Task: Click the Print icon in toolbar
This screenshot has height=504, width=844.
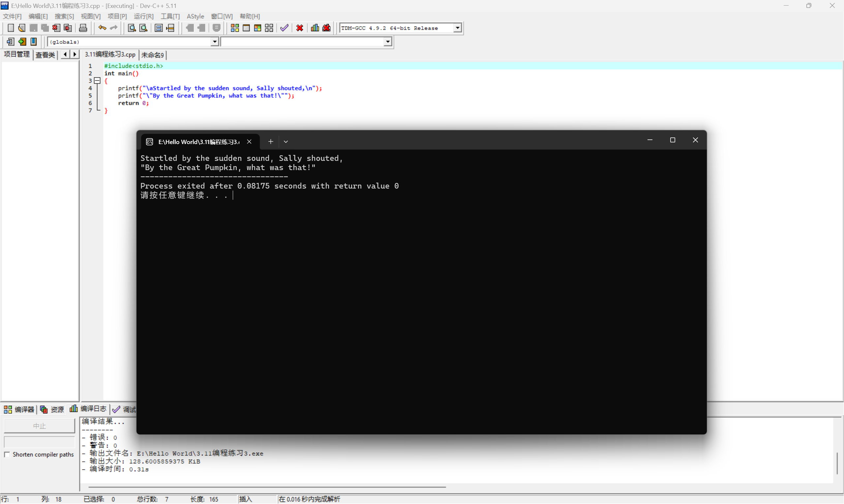Action: [x=83, y=28]
